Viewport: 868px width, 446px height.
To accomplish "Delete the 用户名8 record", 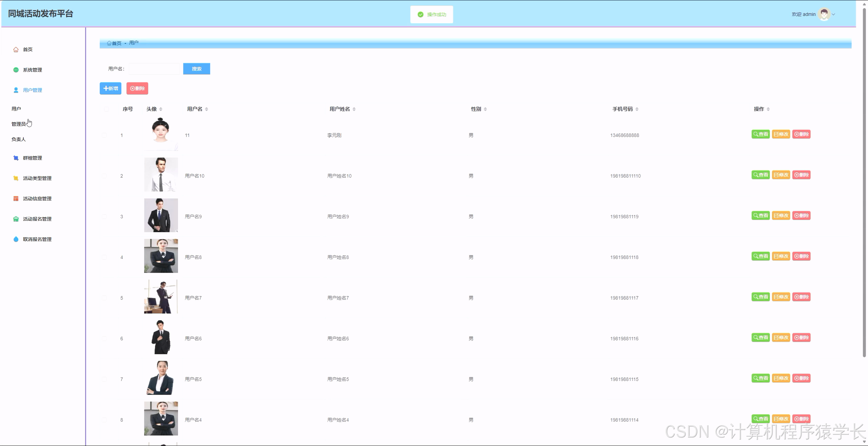I will 802,257.
